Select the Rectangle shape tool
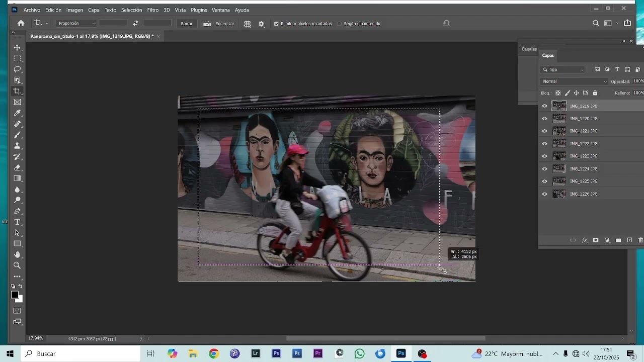Screen dimensions: 644x362 pos(17,244)
